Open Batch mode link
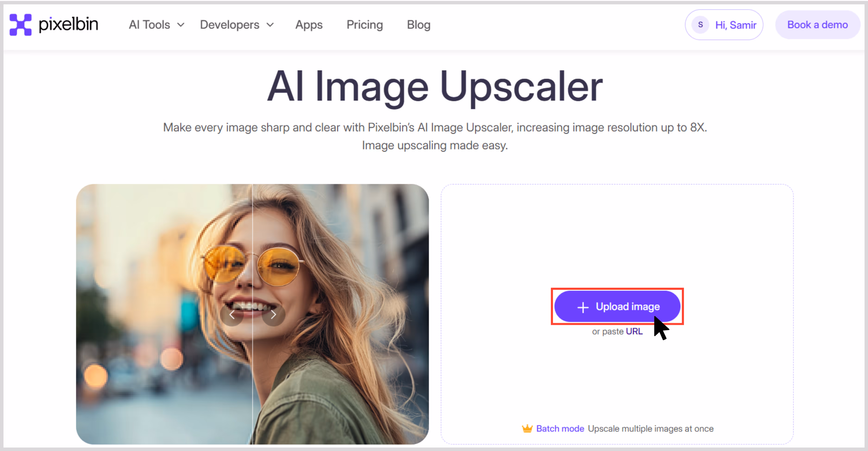The image size is (868, 451). pos(560,428)
